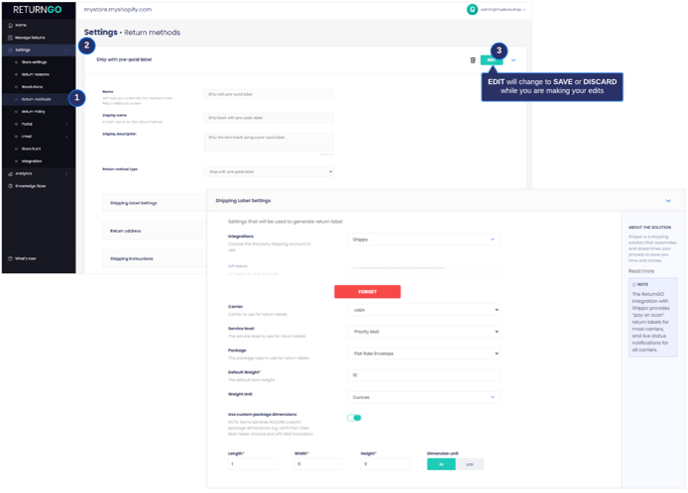688x493 pixels.
Task: Open the admin account dropdown at top right
Action: 503,9
